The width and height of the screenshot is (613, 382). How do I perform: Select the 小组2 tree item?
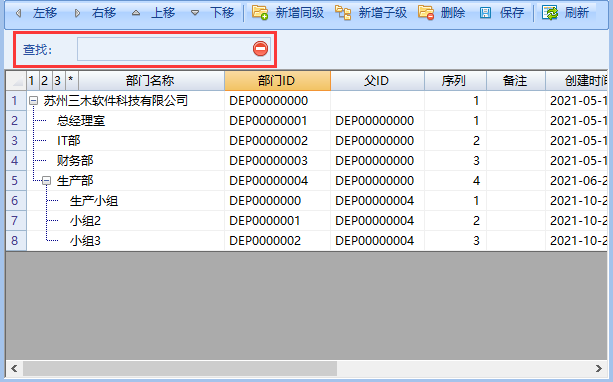pyautogui.click(x=85, y=221)
